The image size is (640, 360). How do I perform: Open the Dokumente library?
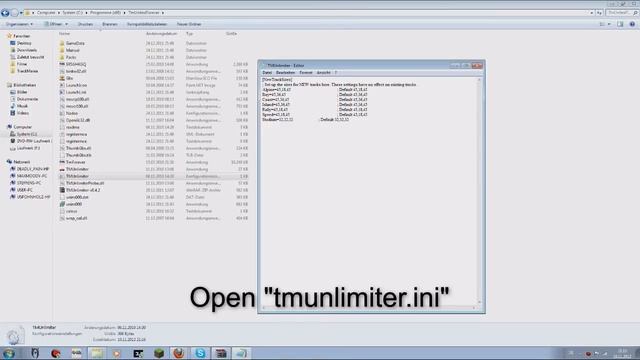click(27, 99)
